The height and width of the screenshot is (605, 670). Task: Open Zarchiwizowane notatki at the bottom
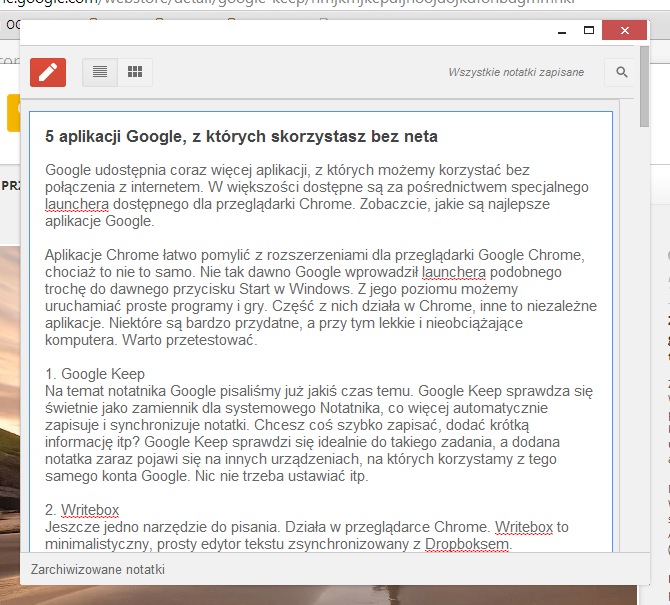pos(97,570)
